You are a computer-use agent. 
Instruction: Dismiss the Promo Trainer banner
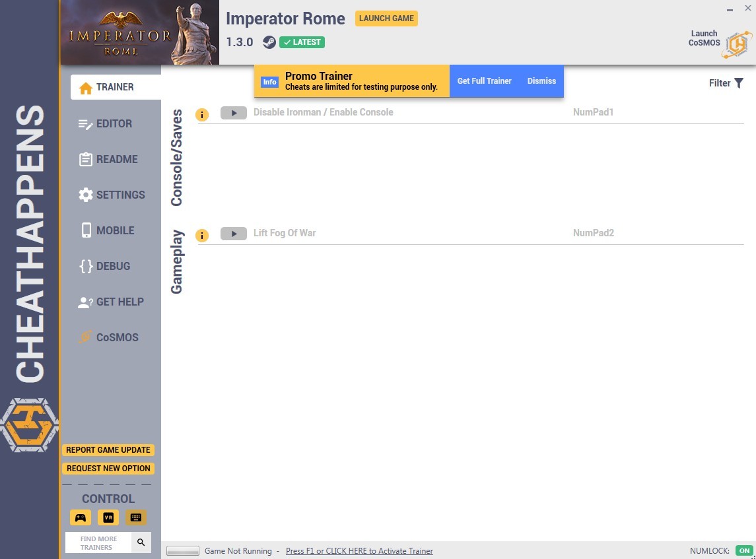click(x=541, y=81)
